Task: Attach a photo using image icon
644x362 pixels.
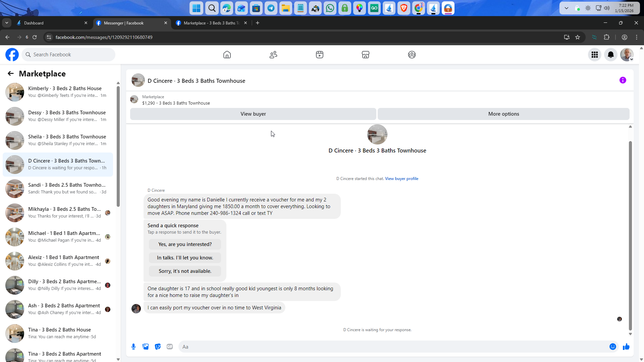Action: click(x=146, y=347)
